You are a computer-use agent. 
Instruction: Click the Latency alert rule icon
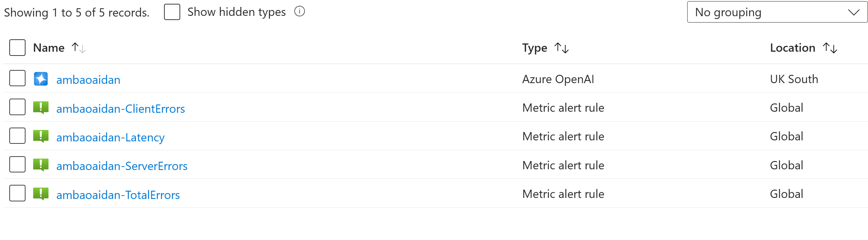41,136
